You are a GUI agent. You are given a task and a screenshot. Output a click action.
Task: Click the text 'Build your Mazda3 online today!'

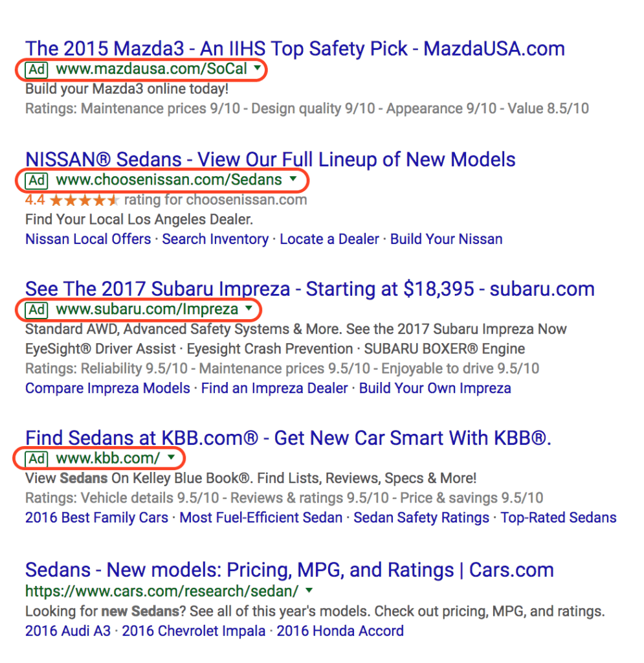coord(128,89)
